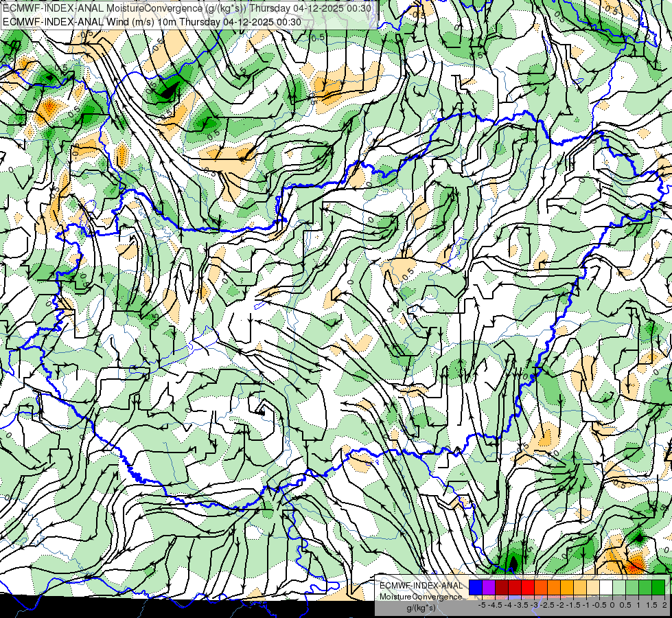Click the '-4.5' tick label on the legend

tap(495, 605)
